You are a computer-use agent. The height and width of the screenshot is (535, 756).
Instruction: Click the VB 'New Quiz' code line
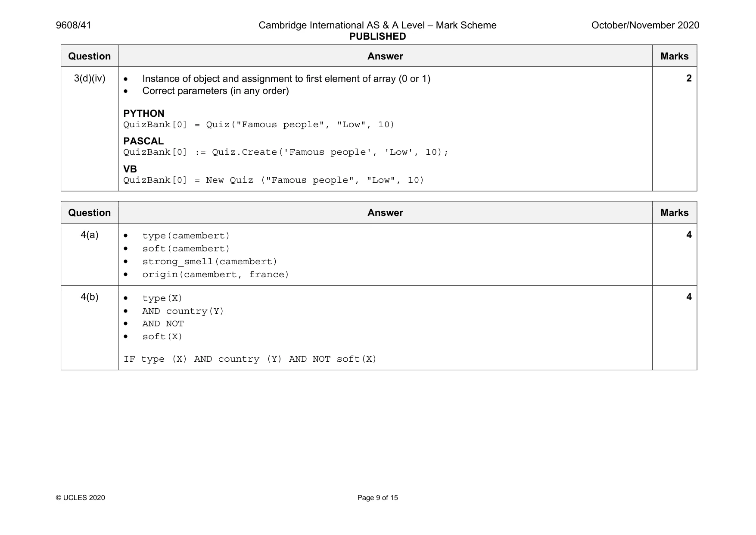click(x=274, y=180)
